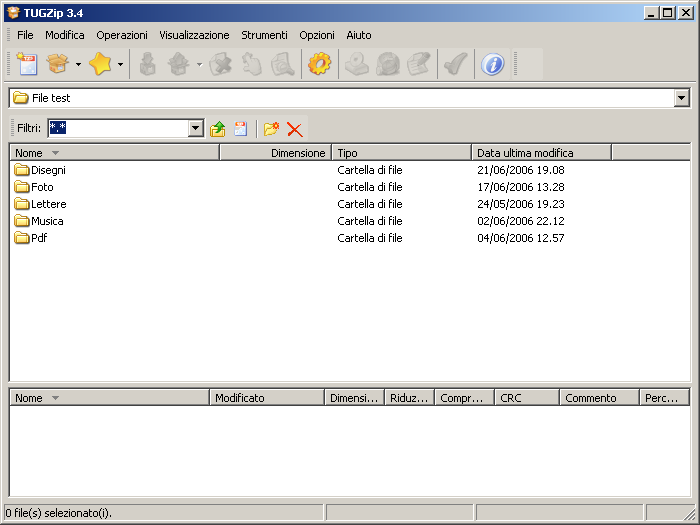Click the Filtri input field with *.*
This screenshot has width=700, height=525.
pyautogui.click(x=118, y=129)
